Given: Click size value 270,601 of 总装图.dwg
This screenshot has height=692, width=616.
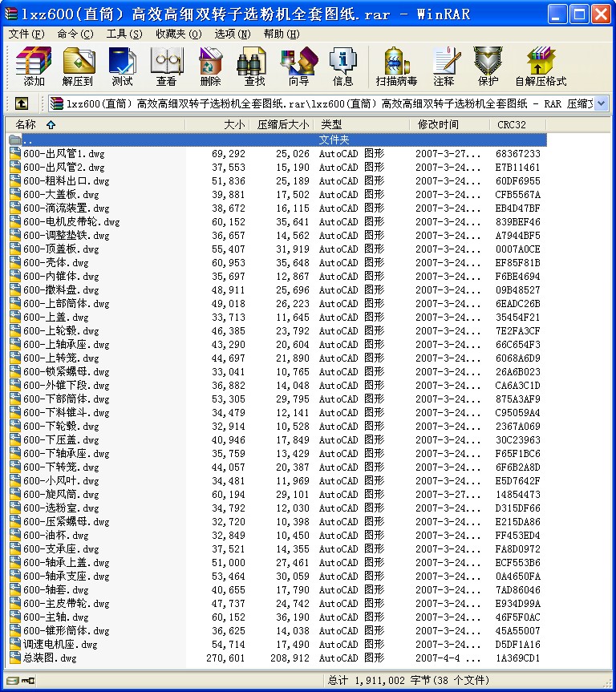Looking at the screenshot, I should 225,658.
